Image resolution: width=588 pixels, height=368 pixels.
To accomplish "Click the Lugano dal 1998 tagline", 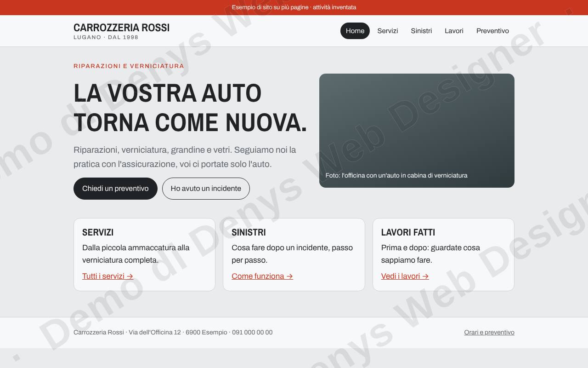I will click(x=106, y=37).
